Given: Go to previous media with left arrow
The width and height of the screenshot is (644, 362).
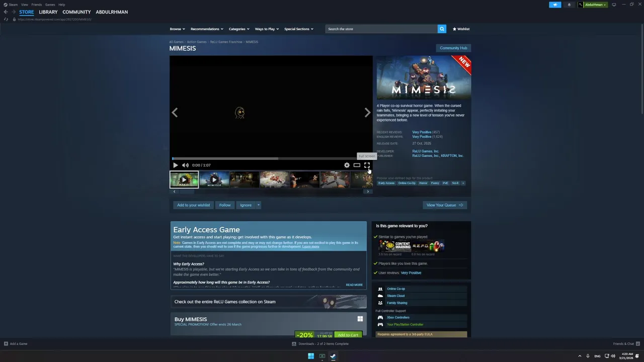Looking at the screenshot, I should coord(175,113).
